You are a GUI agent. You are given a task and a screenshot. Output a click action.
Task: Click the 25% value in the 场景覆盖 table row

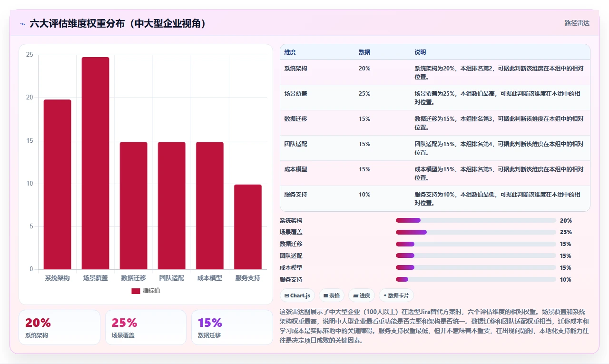click(364, 94)
